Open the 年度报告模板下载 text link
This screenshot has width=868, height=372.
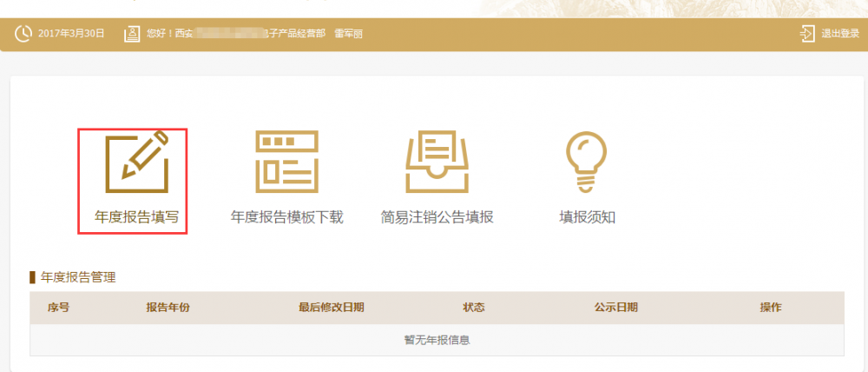point(286,217)
